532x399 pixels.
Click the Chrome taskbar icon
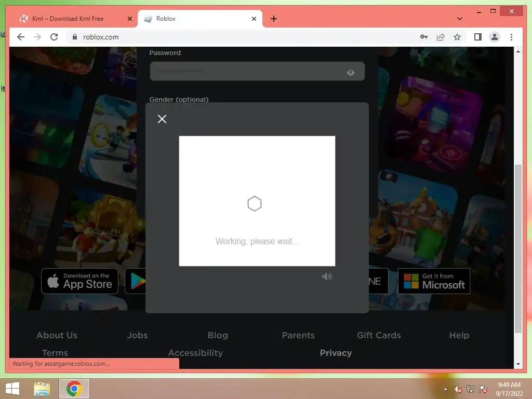click(x=74, y=389)
